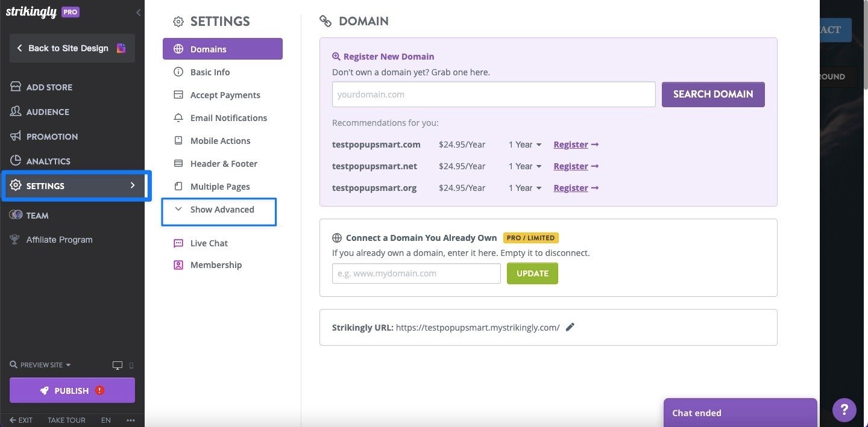Click the pie chart icon beside ANALYTICS
This screenshot has width=868, height=427.
[x=16, y=161]
